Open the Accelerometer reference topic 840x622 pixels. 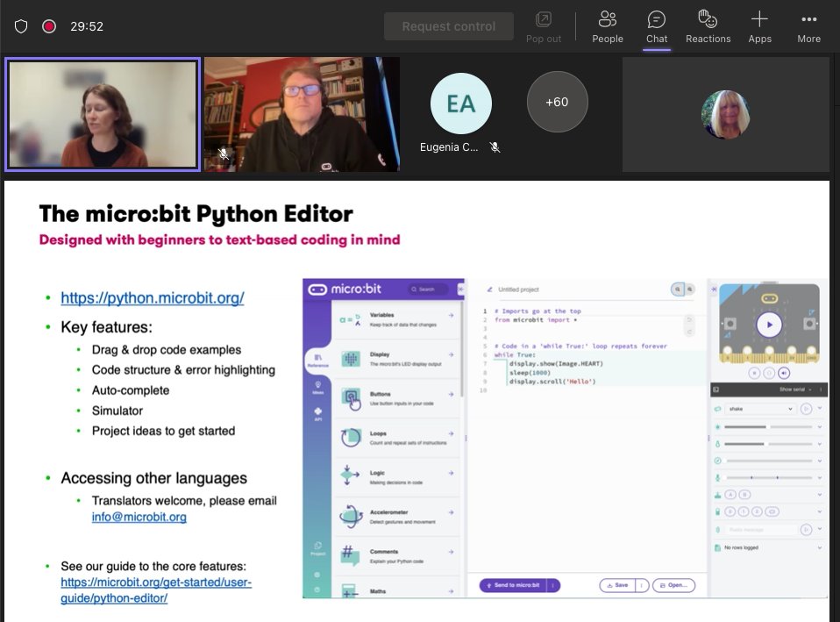[396, 517]
